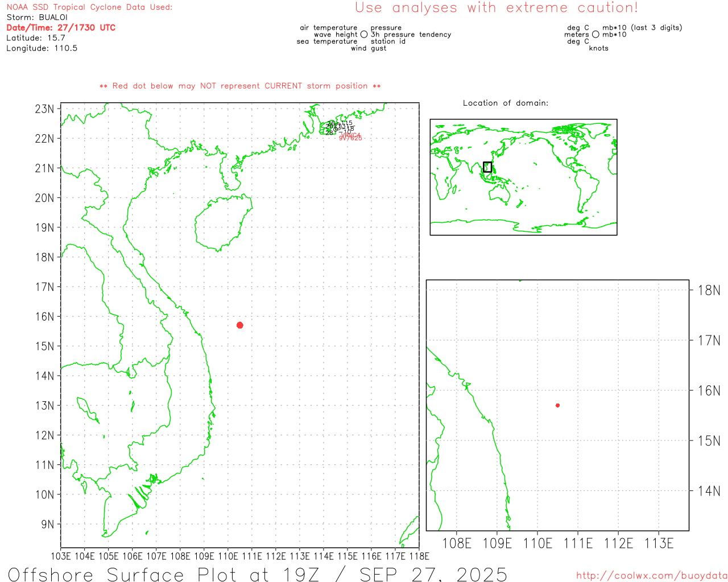Click the 'wind gust' legend label
The width and height of the screenshot is (728, 582).
(368, 48)
